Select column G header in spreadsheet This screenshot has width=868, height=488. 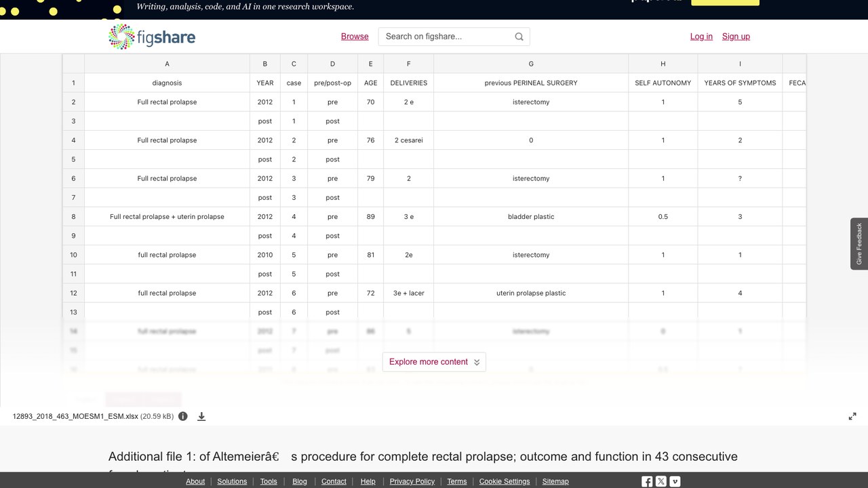531,64
